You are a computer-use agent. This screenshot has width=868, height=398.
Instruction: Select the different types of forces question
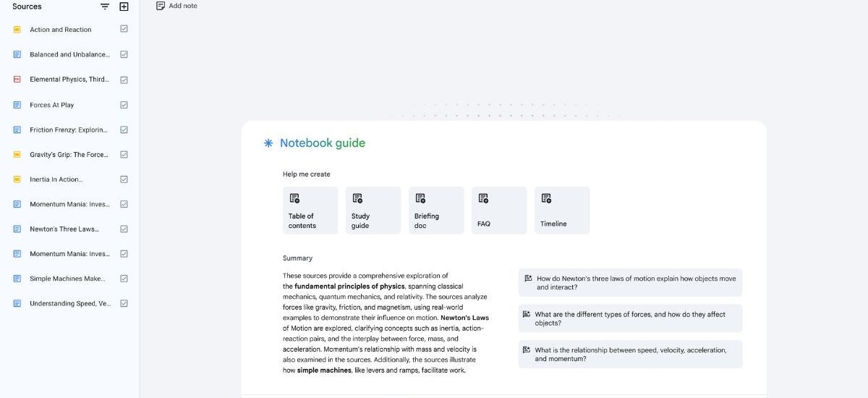(630, 319)
